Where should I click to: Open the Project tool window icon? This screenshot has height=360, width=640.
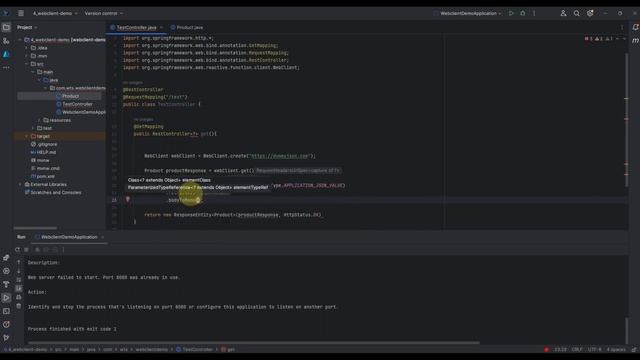(6, 27)
